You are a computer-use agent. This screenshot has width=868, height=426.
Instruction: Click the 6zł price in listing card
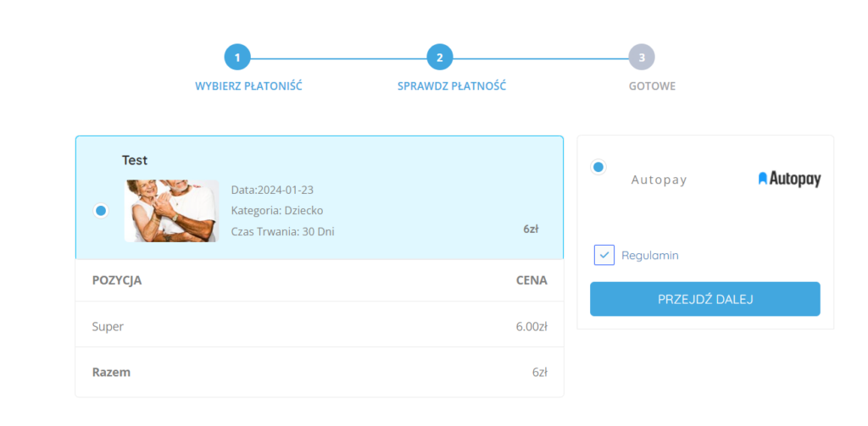[531, 229]
